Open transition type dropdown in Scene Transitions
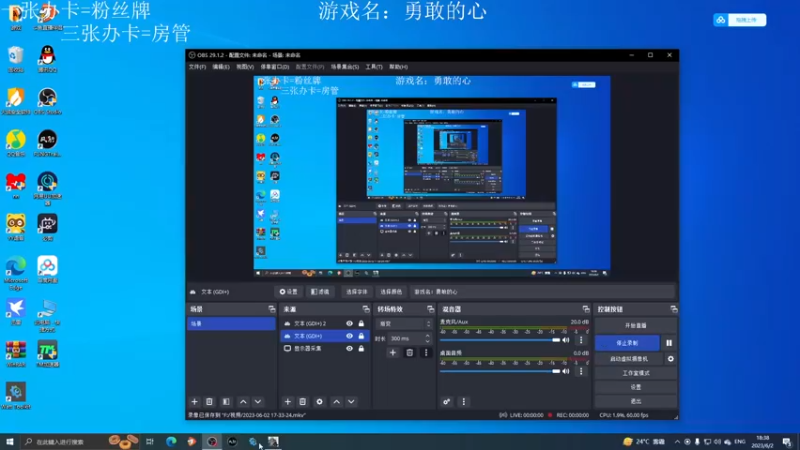The height and width of the screenshot is (450, 800). click(405, 323)
